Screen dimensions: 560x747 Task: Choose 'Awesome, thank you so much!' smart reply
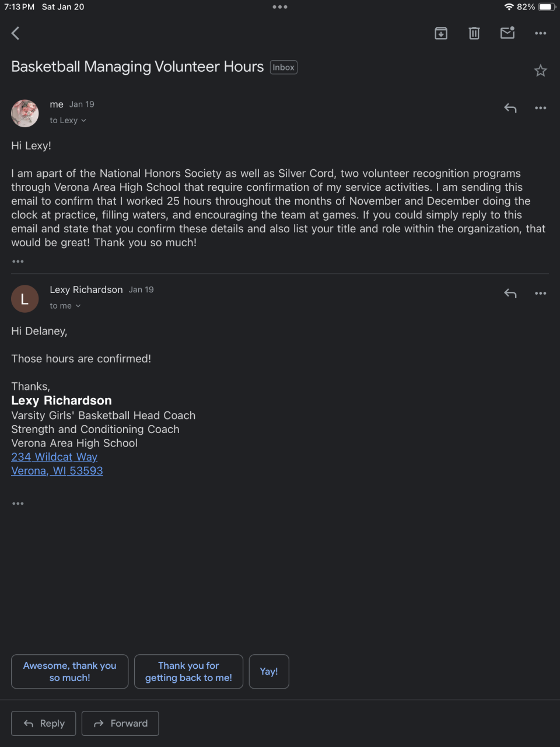pos(69,672)
